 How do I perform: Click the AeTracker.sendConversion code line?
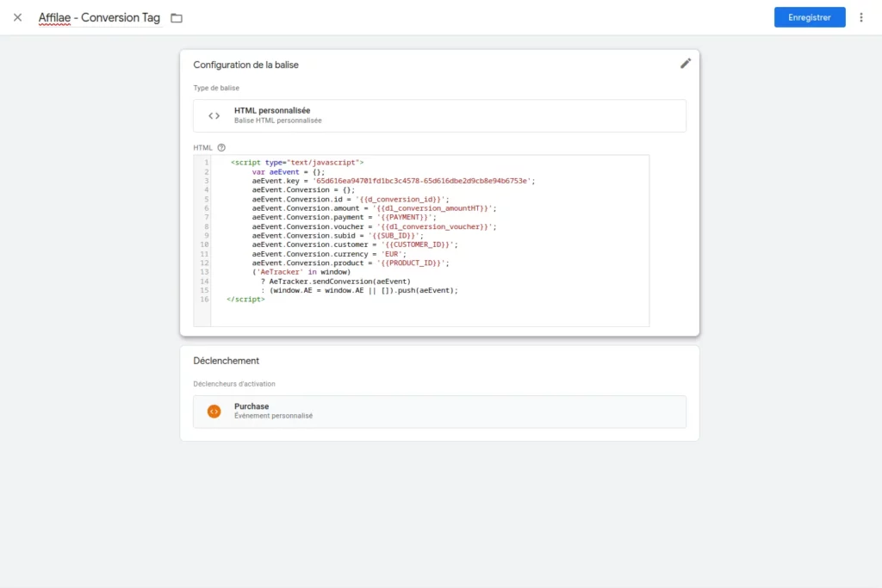tap(339, 281)
